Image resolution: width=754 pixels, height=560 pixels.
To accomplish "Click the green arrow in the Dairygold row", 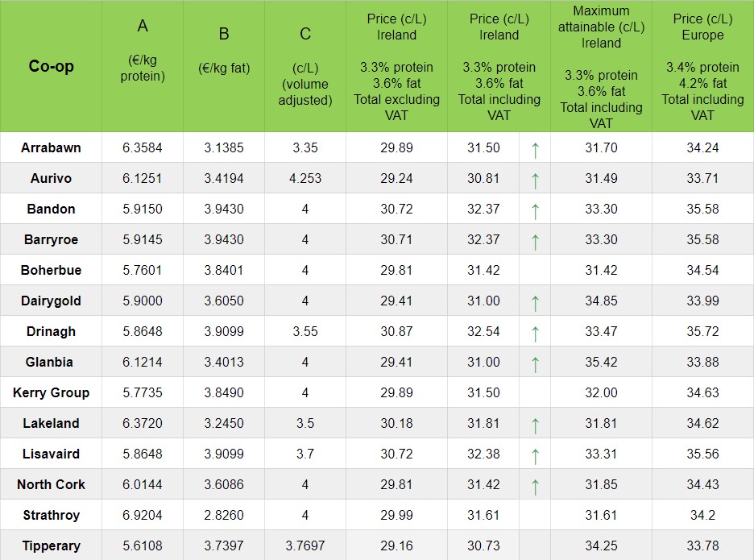I will [534, 302].
